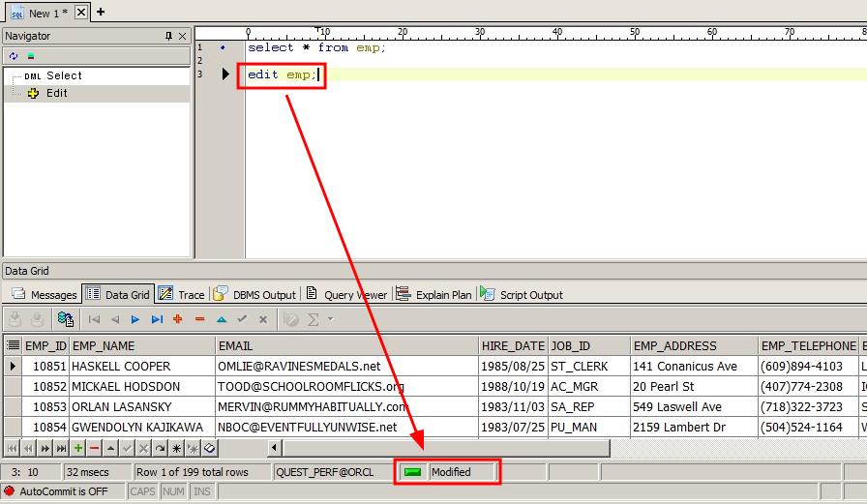This screenshot has height=504, width=867.
Task: Open the sigma calculation dropdown arrow
Action: click(330, 319)
